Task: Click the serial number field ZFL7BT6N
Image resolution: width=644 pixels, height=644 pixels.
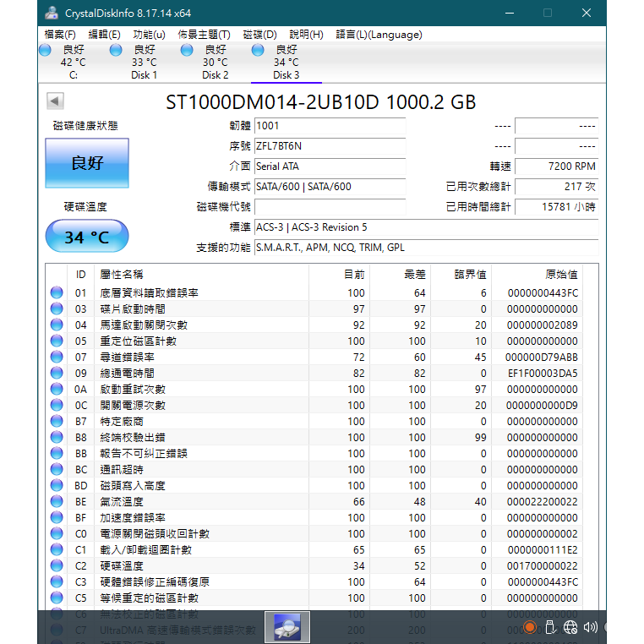Action: (x=330, y=146)
